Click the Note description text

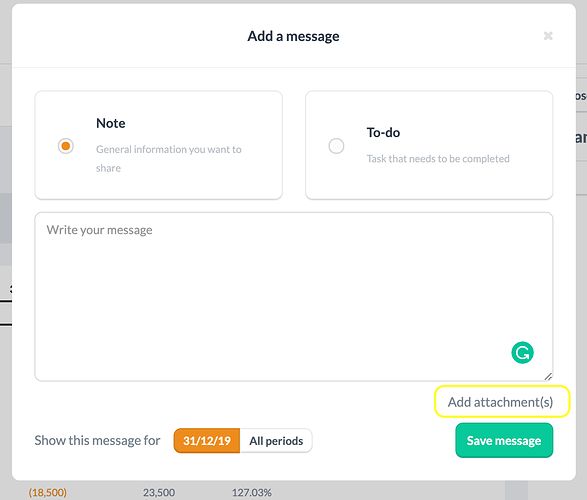coord(168,159)
